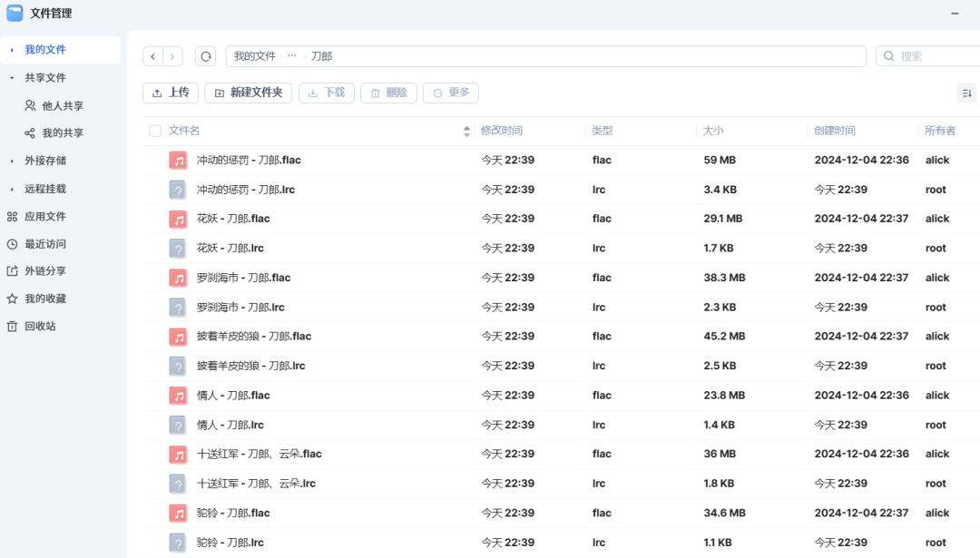
Task: Open 我的共享 my shares
Action: [x=63, y=133]
